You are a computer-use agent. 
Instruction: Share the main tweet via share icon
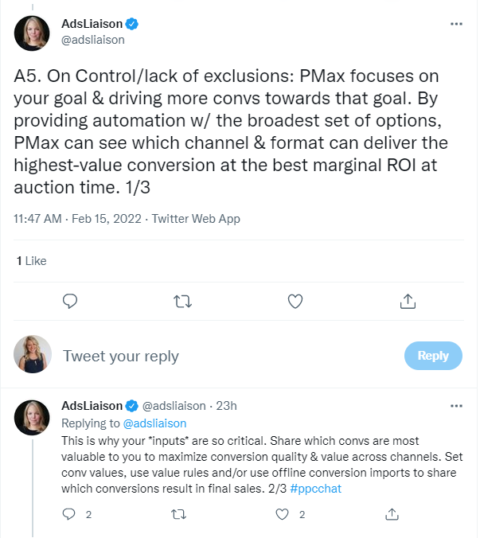408,301
